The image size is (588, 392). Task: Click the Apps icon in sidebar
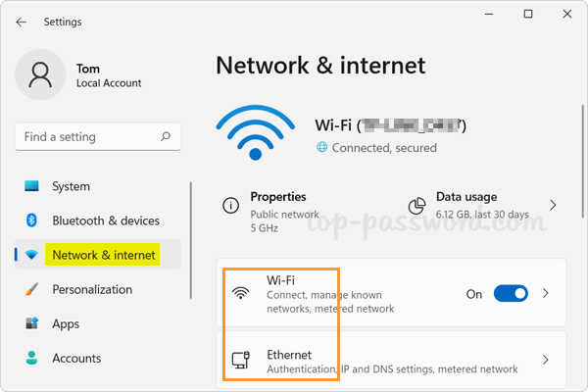31,323
